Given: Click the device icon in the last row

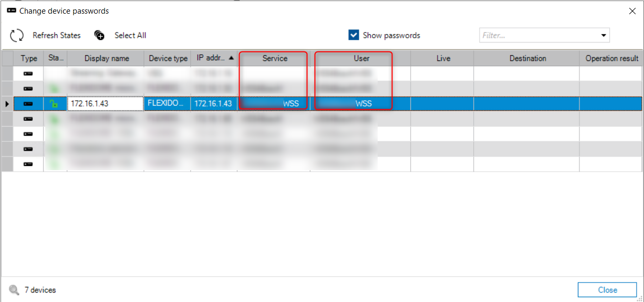Looking at the screenshot, I should coord(28,164).
